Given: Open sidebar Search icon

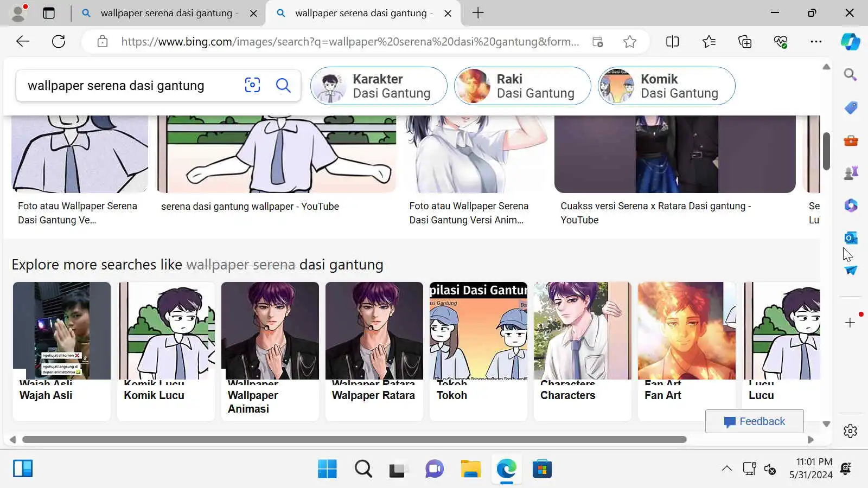Looking at the screenshot, I should point(850,75).
